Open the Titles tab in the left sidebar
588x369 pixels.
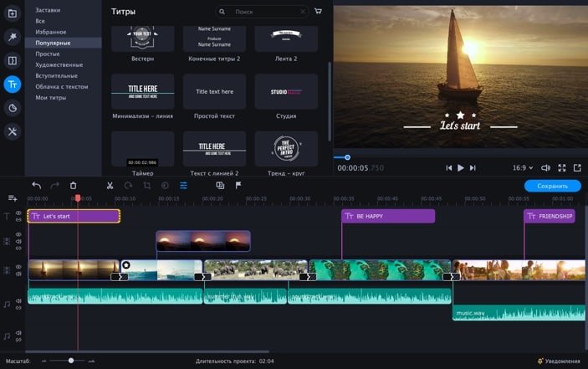(13, 84)
